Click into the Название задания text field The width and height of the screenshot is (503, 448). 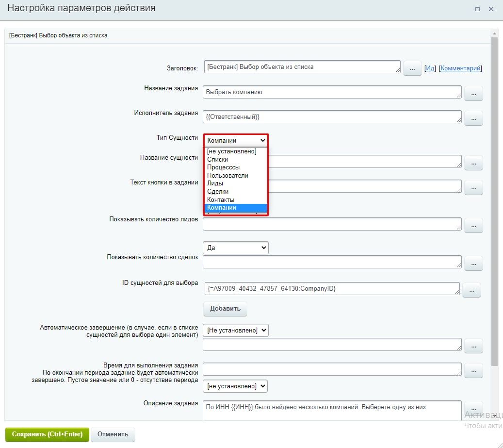tap(332, 92)
